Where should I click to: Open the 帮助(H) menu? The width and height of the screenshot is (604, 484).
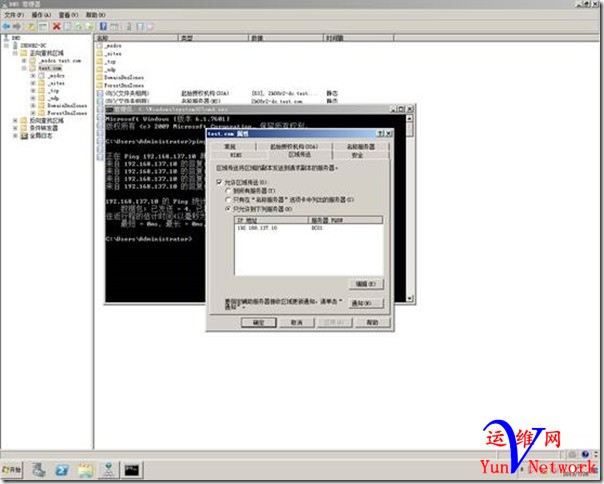pyautogui.click(x=96, y=15)
